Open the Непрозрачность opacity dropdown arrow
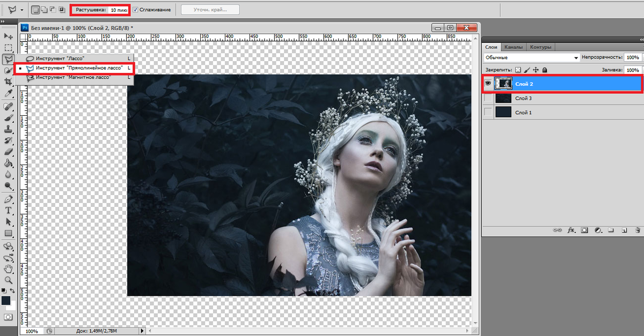644x336 pixels. (x=642, y=57)
